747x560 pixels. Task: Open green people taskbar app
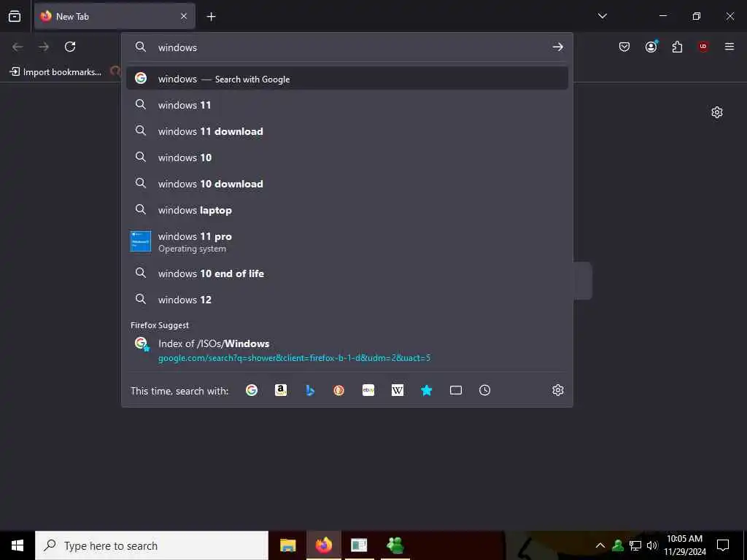point(395,545)
